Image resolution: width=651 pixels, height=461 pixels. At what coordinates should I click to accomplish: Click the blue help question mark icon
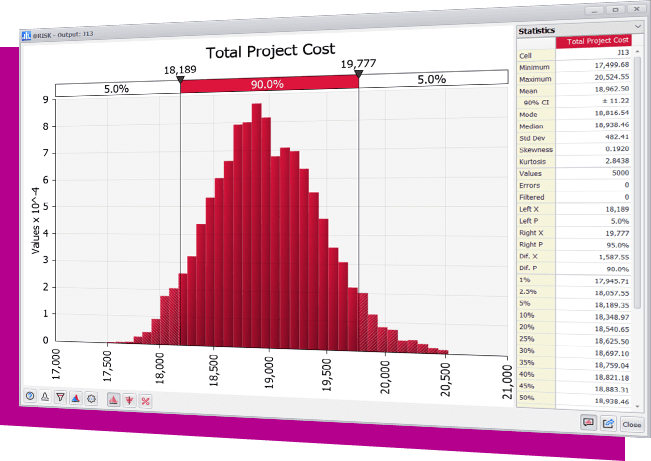30,398
